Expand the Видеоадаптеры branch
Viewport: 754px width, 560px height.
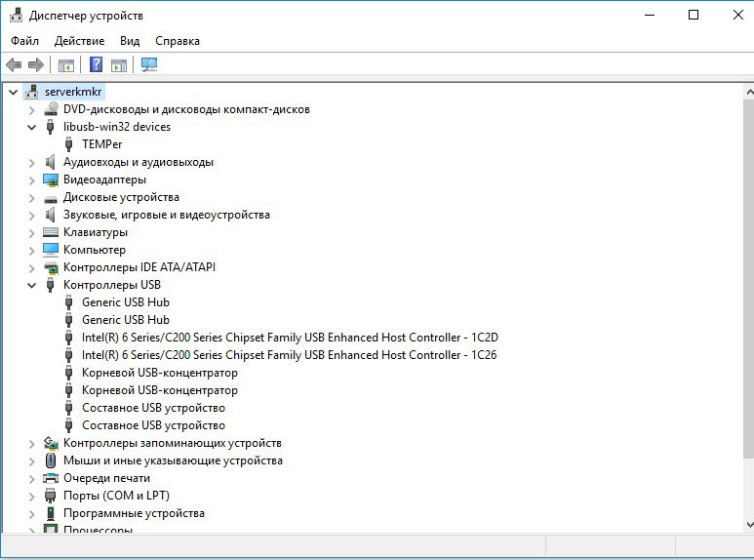pos(32,180)
